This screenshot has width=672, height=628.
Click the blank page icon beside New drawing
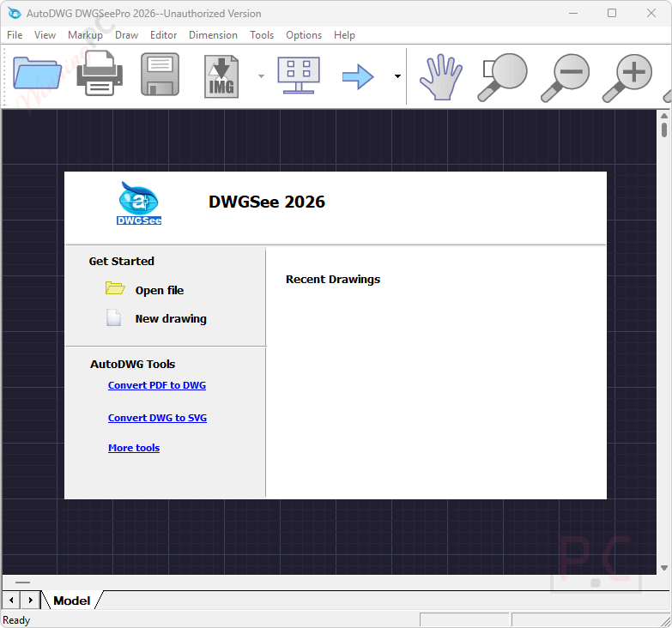point(113,317)
